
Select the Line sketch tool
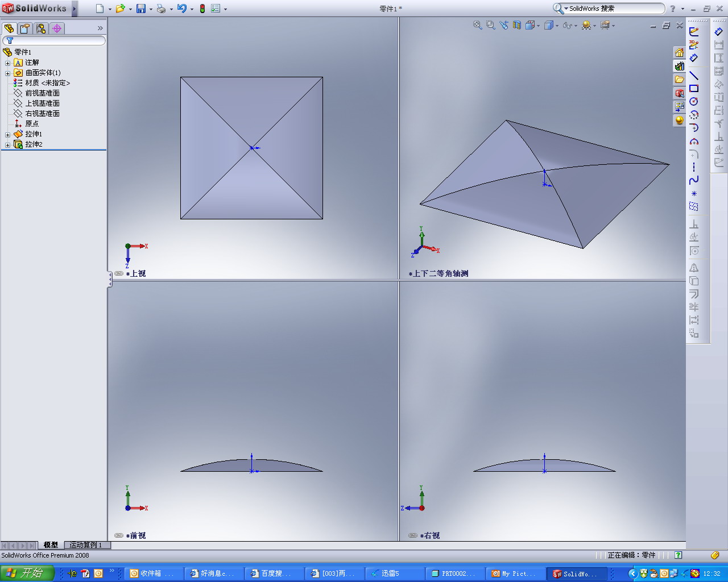click(694, 75)
